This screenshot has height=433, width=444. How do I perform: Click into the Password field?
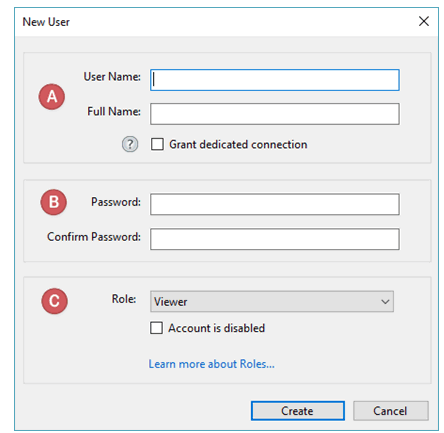[x=275, y=204]
